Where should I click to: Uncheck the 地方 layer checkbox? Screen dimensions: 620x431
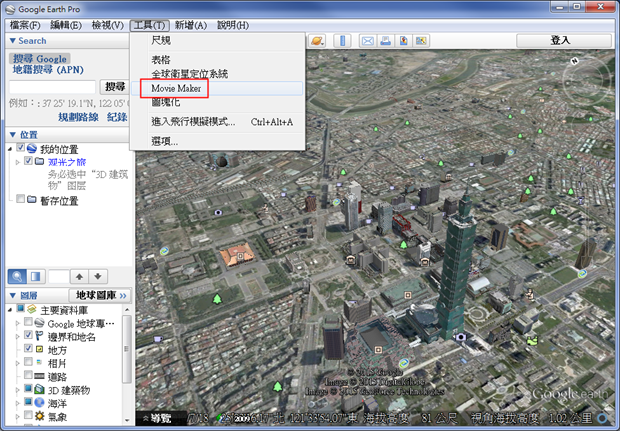(28, 348)
